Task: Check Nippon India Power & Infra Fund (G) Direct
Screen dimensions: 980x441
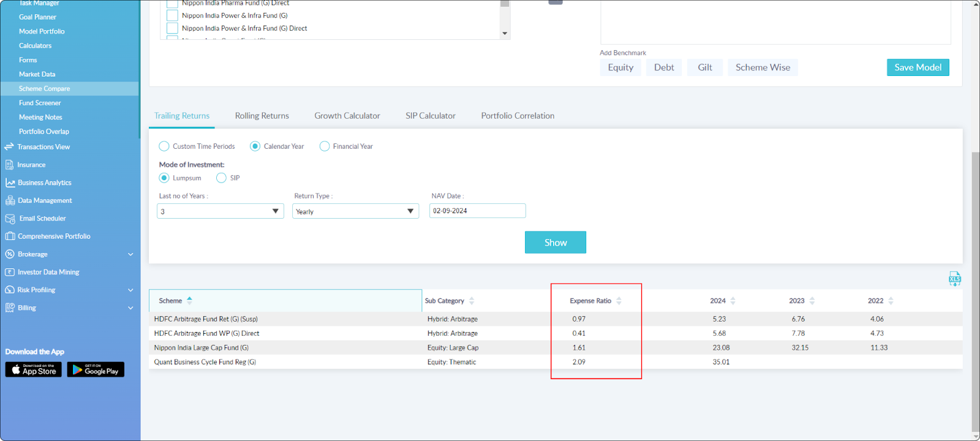Action: (x=172, y=28)
